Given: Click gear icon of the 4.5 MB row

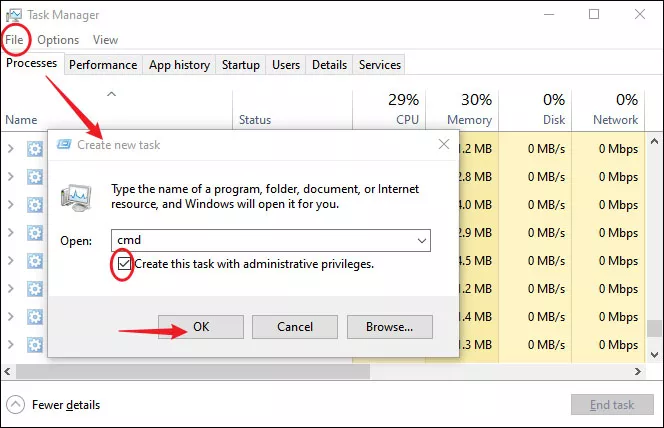Looking at the screenshot, I should [x=35, y=261].
